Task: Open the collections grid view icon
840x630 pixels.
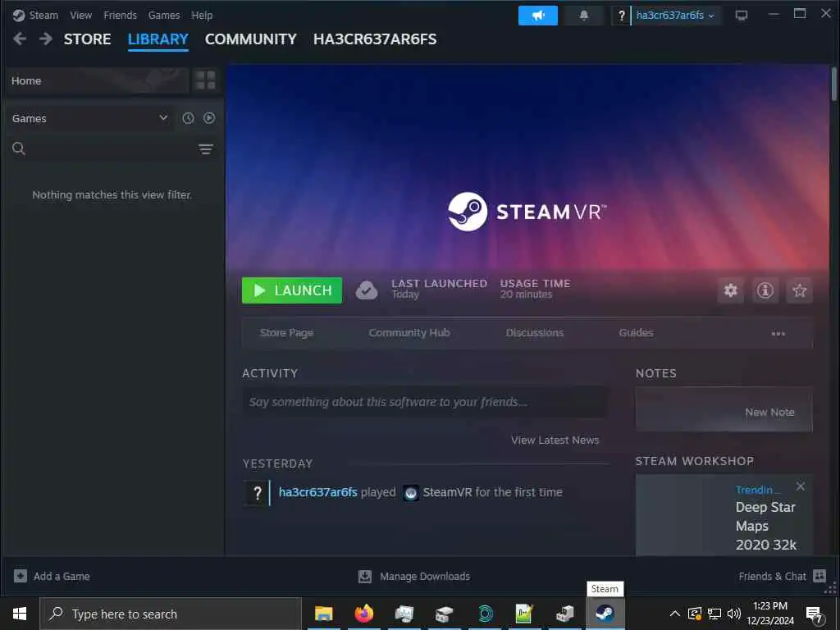Action: coord(206,80)
